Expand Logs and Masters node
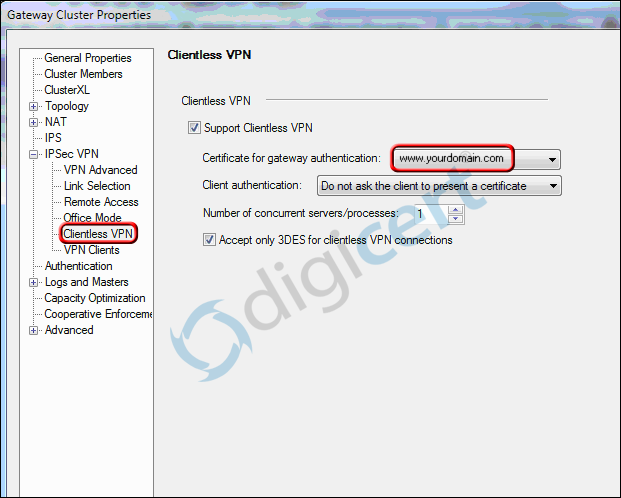Viewport: 621px width, 498px height. tap(34, 282)
